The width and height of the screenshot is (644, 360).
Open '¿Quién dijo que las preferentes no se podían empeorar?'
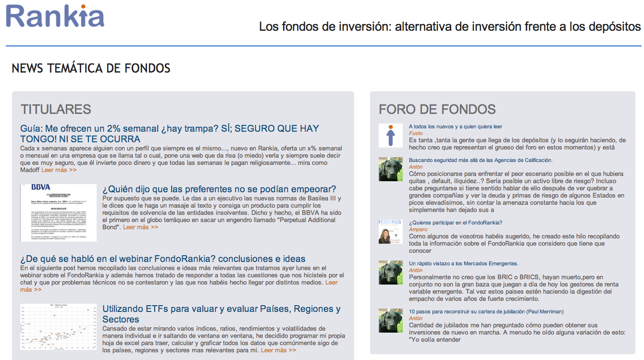point(219,189)
